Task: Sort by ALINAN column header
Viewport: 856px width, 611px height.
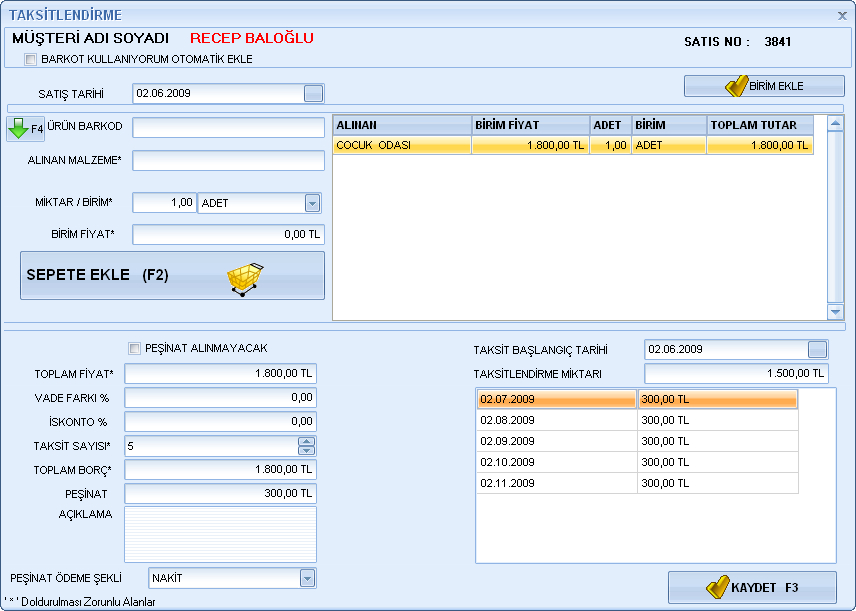Action: pyautogui.click(x=402, y=125)
